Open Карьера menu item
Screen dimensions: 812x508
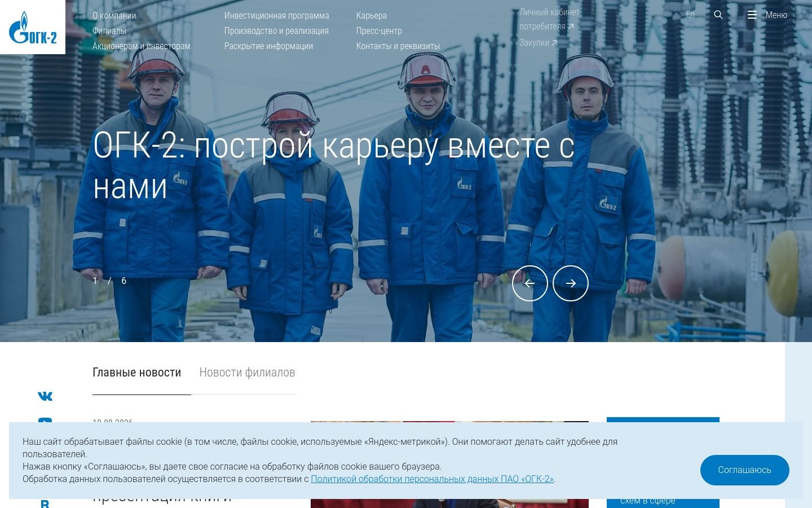pyautogui.click(x=371, y=15)
